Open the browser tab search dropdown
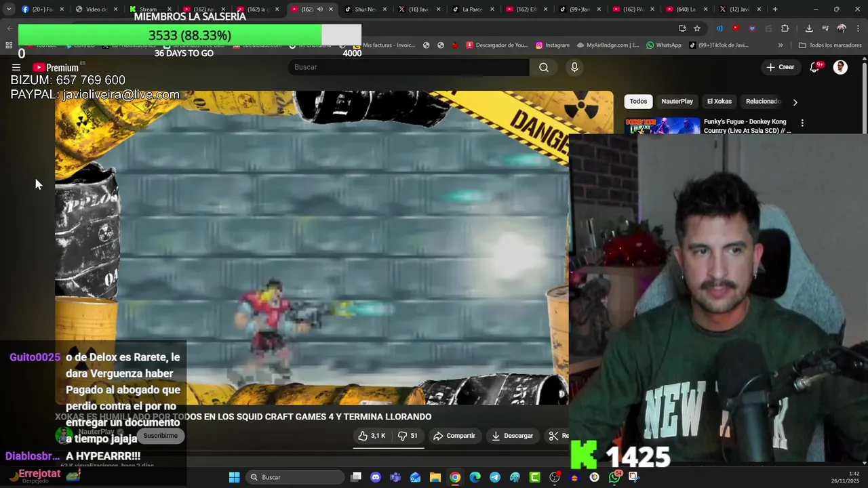This screenshot has height=488, width=868. point(9,9)
